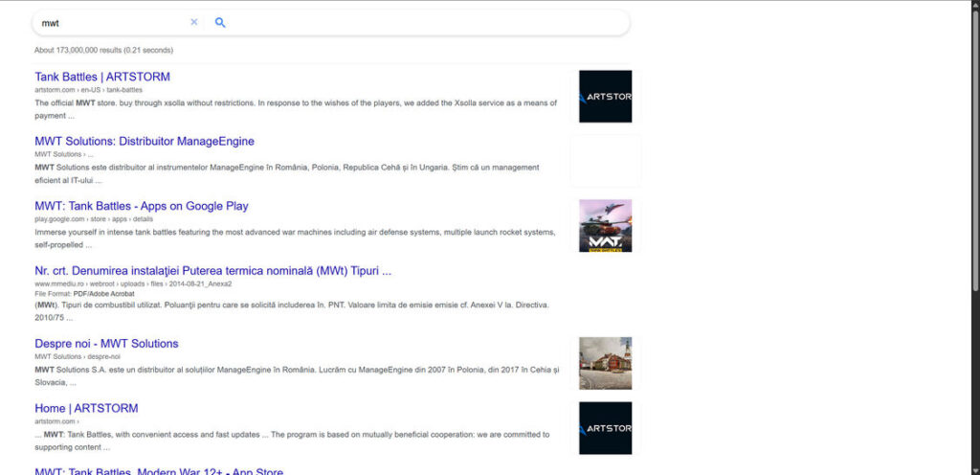The width and height of the screenshot is (980, 475).
Task: Open the 'Home | ARTSTORM' result
Action: 86,409
